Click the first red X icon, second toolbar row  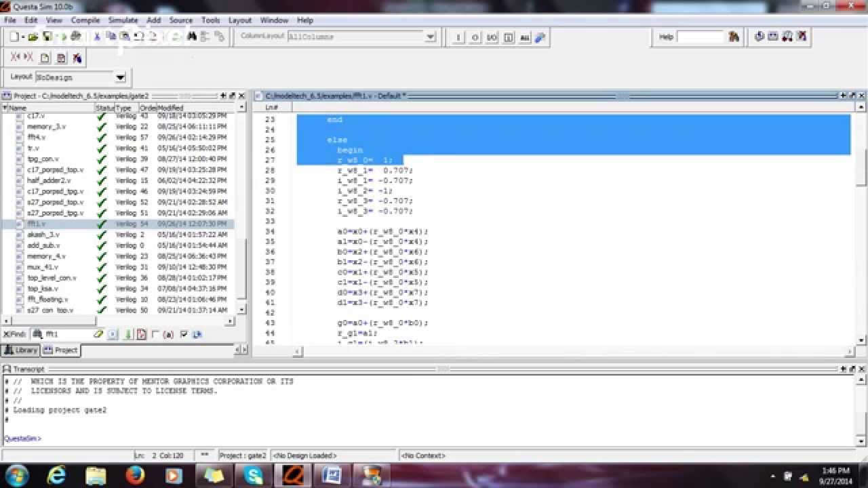pos(16,58)
